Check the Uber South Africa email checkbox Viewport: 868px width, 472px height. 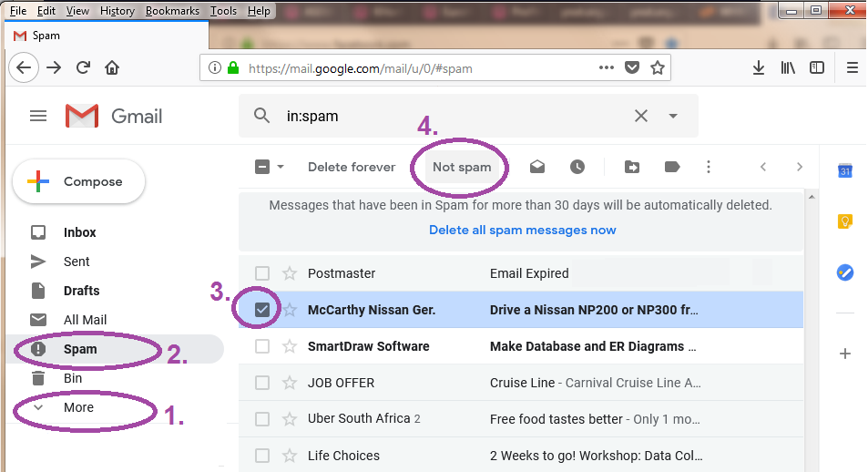tap(262, 419)
